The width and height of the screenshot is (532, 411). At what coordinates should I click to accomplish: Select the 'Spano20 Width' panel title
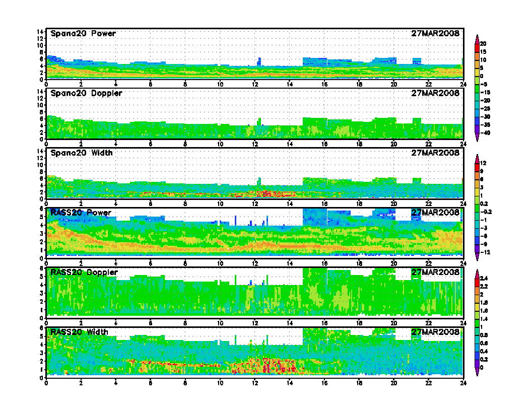coord(82,153)
